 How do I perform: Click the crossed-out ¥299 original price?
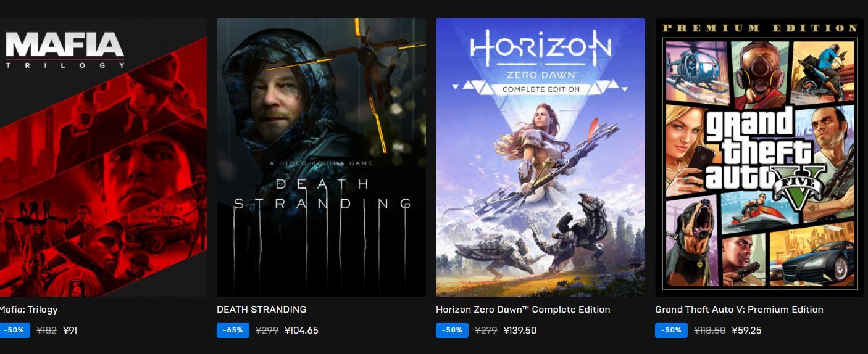[x=267, y=331]
